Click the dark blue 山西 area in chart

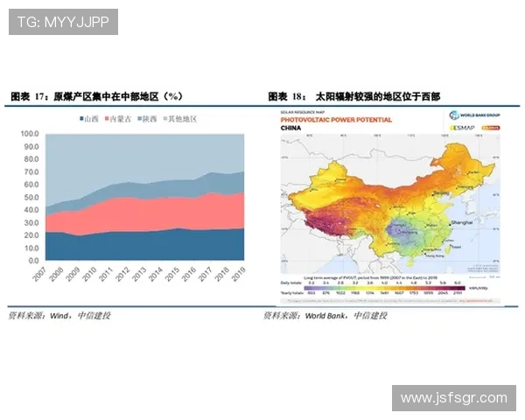[144, 246]
